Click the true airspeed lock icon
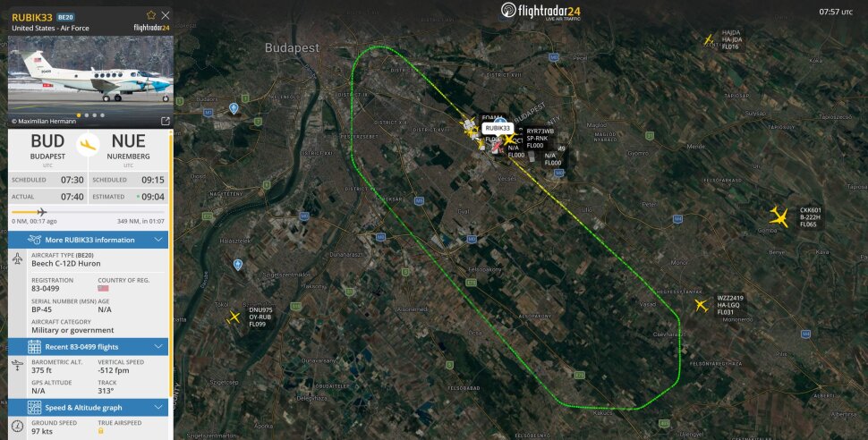The width and height of the screenshot is (868, 440). [x=101, y=430]
